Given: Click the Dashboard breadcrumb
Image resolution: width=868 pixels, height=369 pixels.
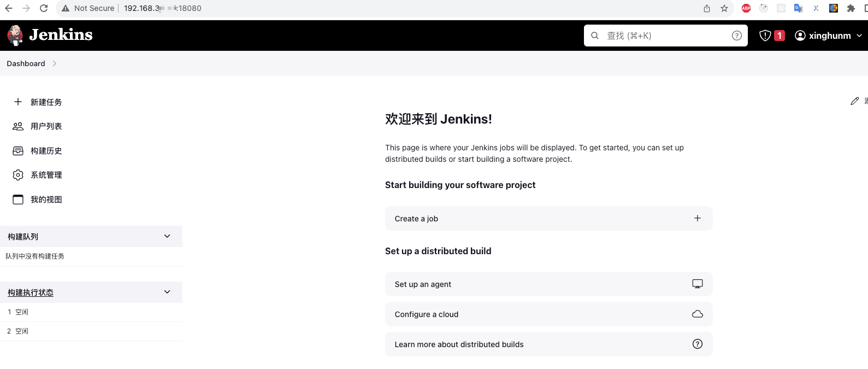Looking at the screenshot, I should pos(26,63).
